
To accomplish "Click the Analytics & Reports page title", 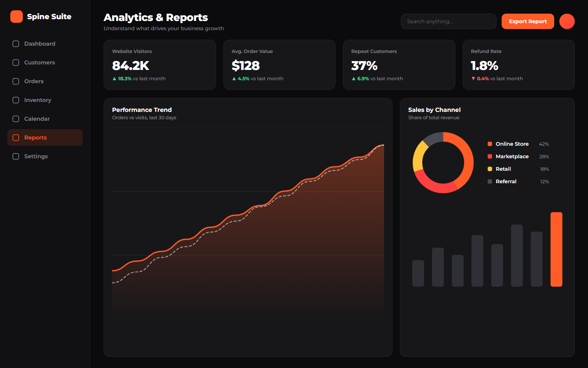I will [156, 17].
